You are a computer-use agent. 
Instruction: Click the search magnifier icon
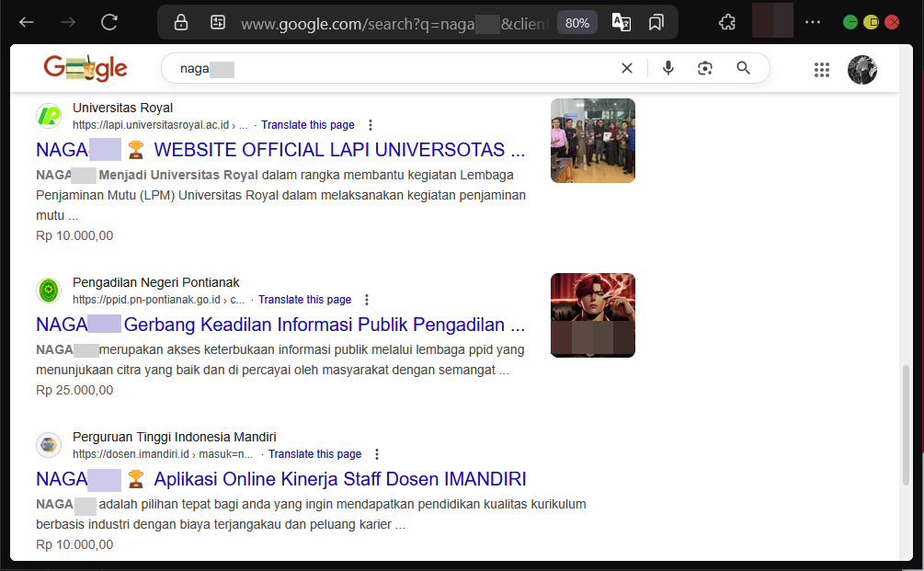[742, 68]
